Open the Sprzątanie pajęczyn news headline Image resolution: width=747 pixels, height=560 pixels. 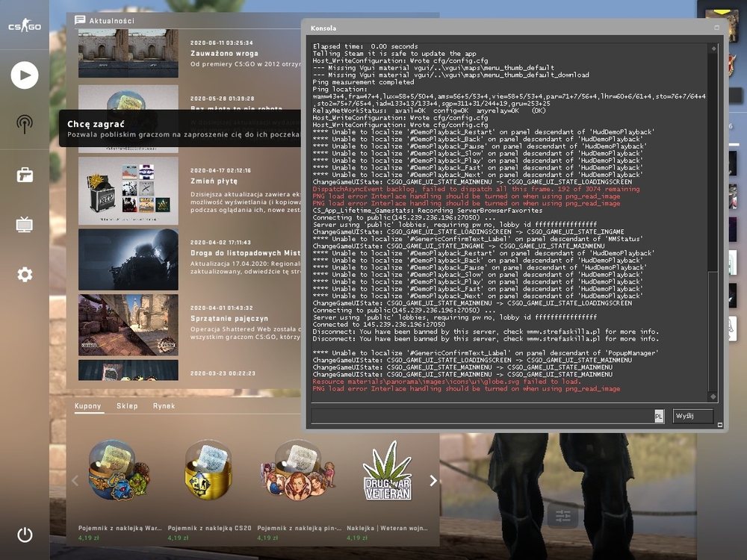[x=229, y=319]
